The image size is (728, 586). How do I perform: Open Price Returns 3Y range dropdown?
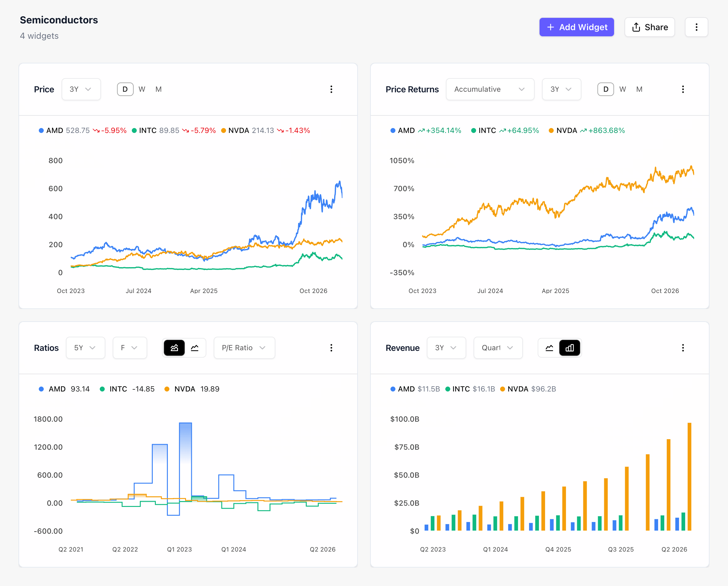tap(561, 89)
